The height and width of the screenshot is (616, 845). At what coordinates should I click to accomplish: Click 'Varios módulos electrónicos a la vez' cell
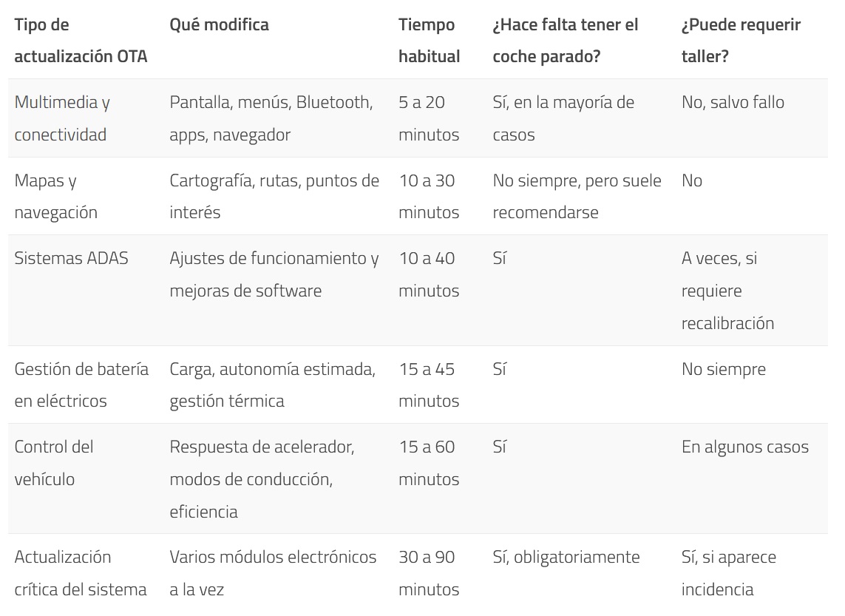[x=273, y=573]
